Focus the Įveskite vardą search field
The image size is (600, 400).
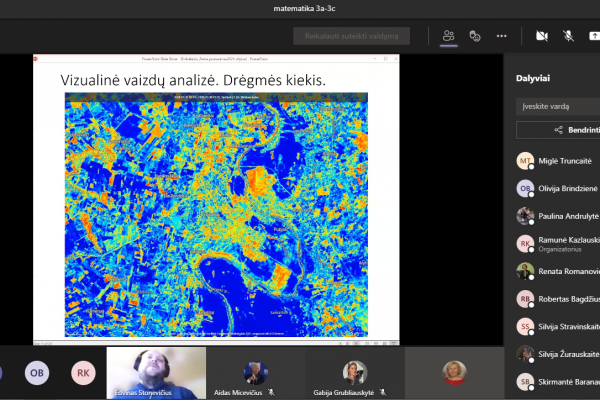(x=558, y=106)
